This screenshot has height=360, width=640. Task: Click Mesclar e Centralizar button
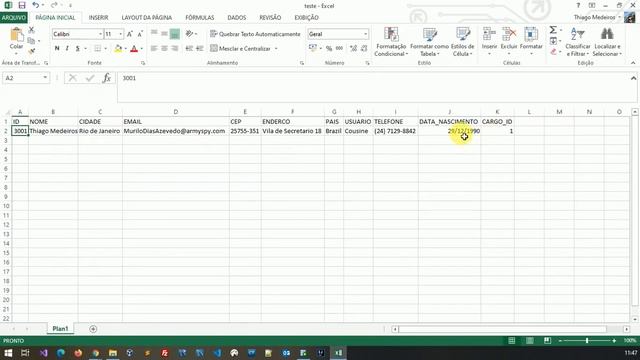241,49
